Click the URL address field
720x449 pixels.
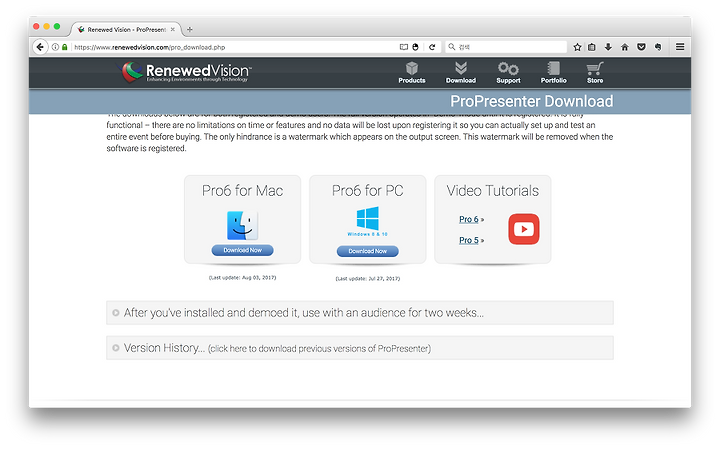point(234,47)
